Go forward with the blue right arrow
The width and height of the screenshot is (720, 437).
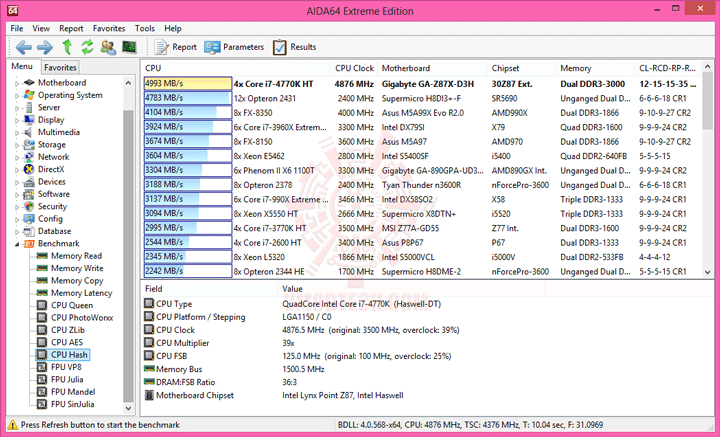click(x=45, y=47)
